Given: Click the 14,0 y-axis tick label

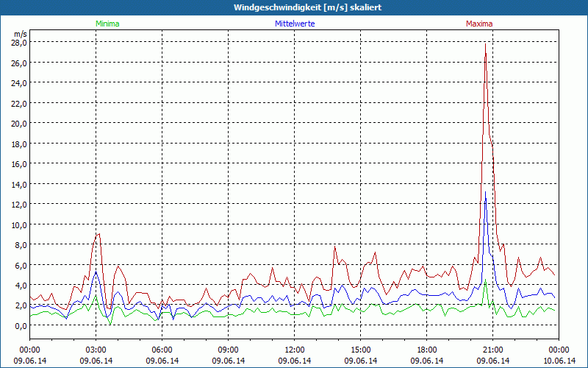Looking at the screenshot, I should 19,184.
